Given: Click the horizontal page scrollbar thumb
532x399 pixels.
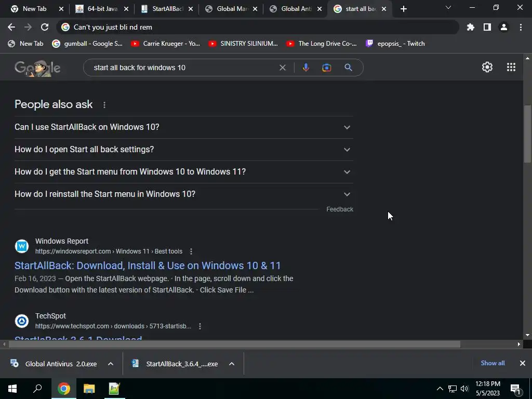Looking at the screenshot, I should click(234, 344).
